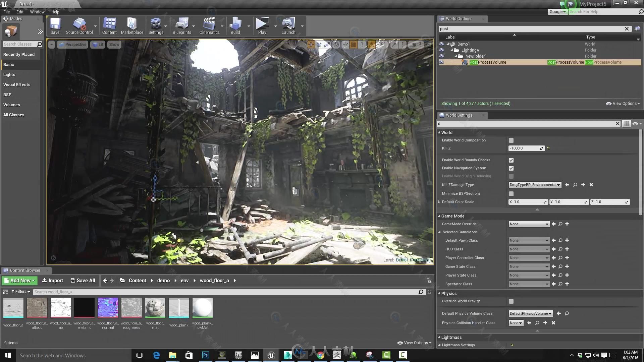Click the Save toolbar icon

point(55,26)
